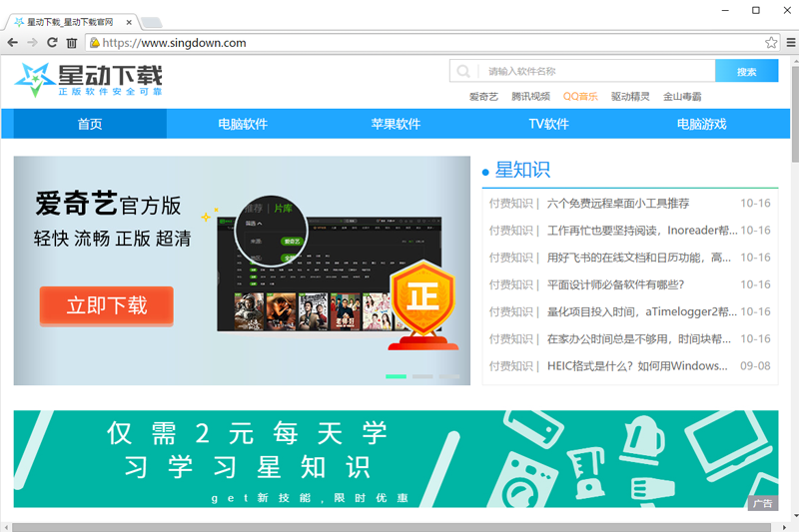The height and width of the screenshot is (532, 799).
Task: Click the horizontal scrollbar right arrow
Action: (x=785, y=527)
